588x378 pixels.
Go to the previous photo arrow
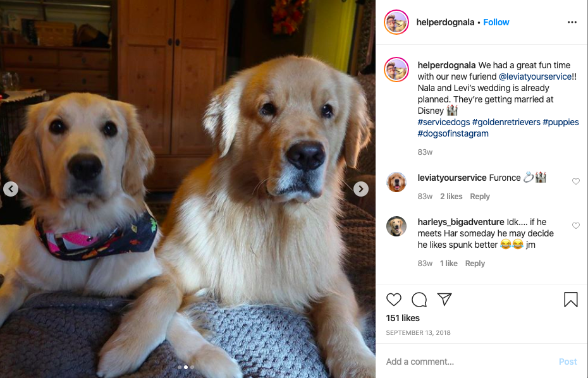click(x=11, y=189)
